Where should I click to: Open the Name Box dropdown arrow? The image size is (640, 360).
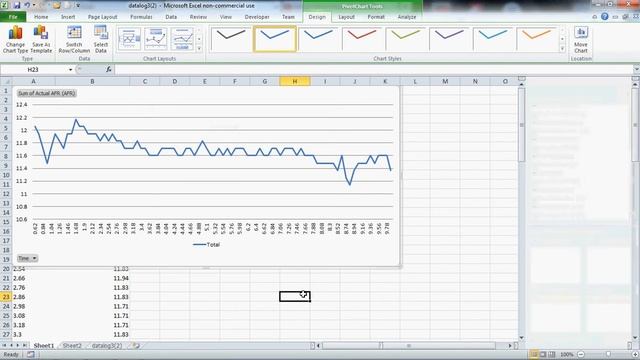(70, 70)
